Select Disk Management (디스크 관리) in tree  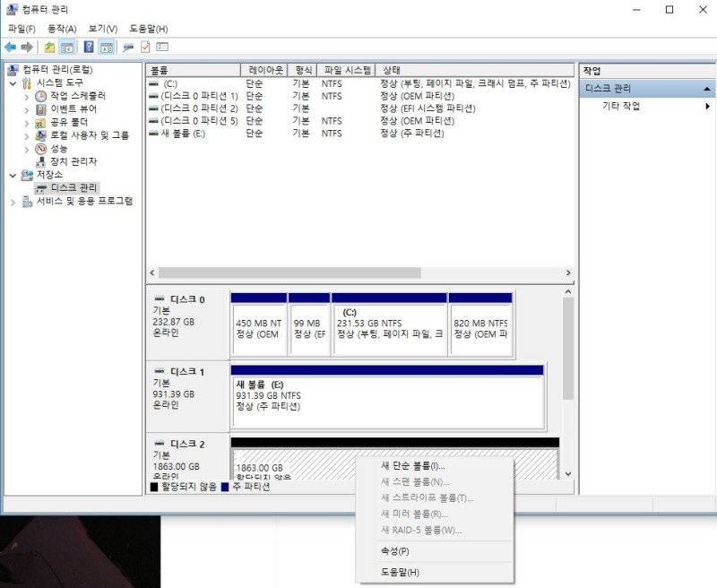tap(73, 188)
